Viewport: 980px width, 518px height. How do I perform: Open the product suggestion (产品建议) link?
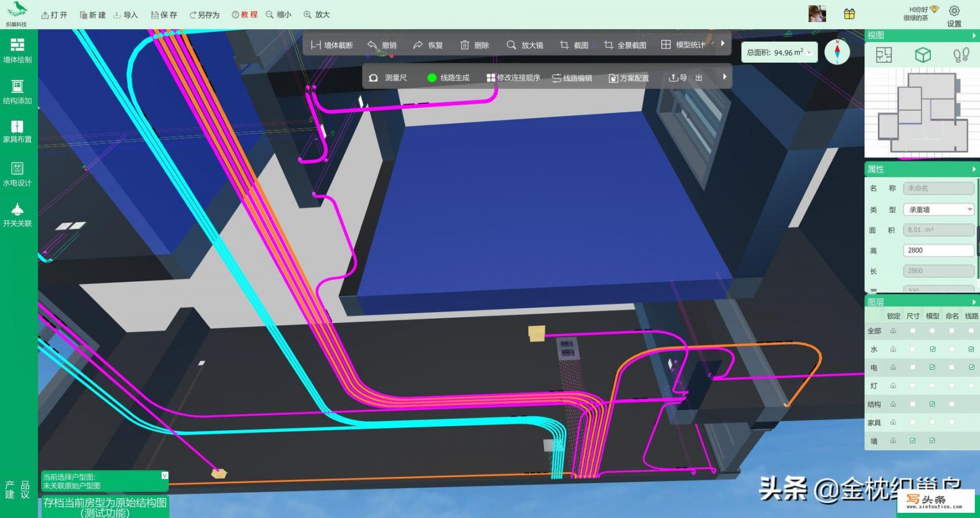click(18, 489)
